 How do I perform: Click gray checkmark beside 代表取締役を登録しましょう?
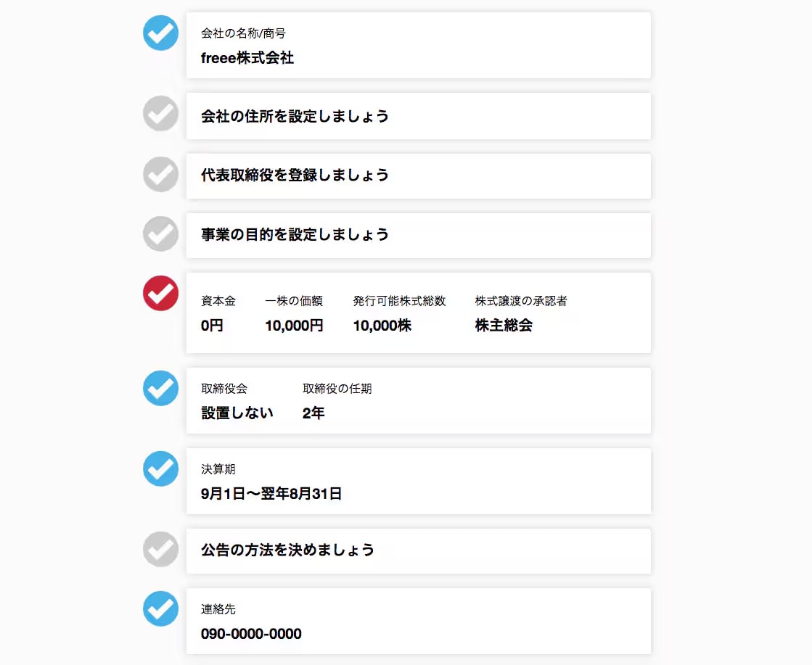pos(160,174)
